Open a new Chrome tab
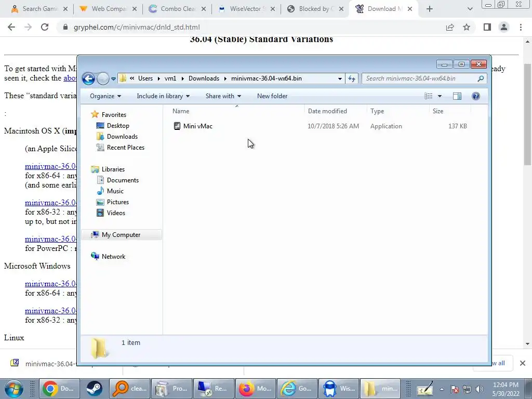The width and height of the screenshot is (532, 399). (430, 9)
